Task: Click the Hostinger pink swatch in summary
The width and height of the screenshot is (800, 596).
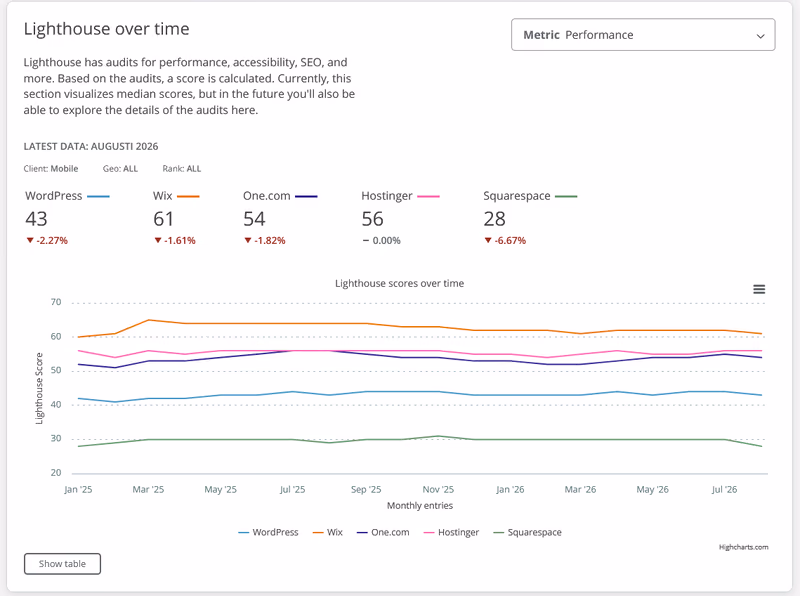Action: coord(428,196)
